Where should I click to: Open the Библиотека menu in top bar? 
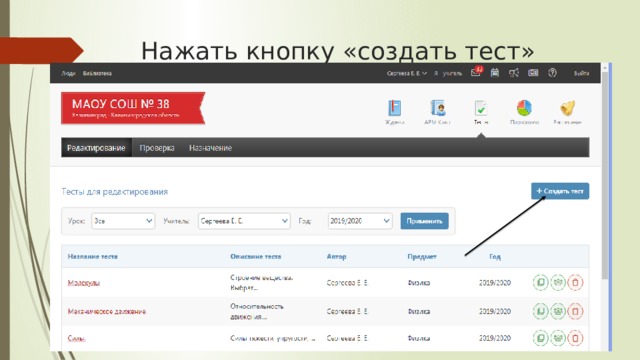(97, 73)
